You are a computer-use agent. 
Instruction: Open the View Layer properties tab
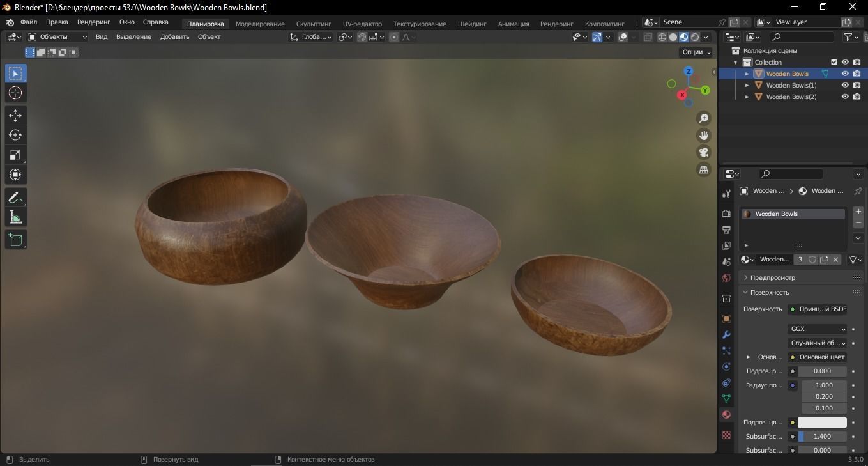pos(726,245)
